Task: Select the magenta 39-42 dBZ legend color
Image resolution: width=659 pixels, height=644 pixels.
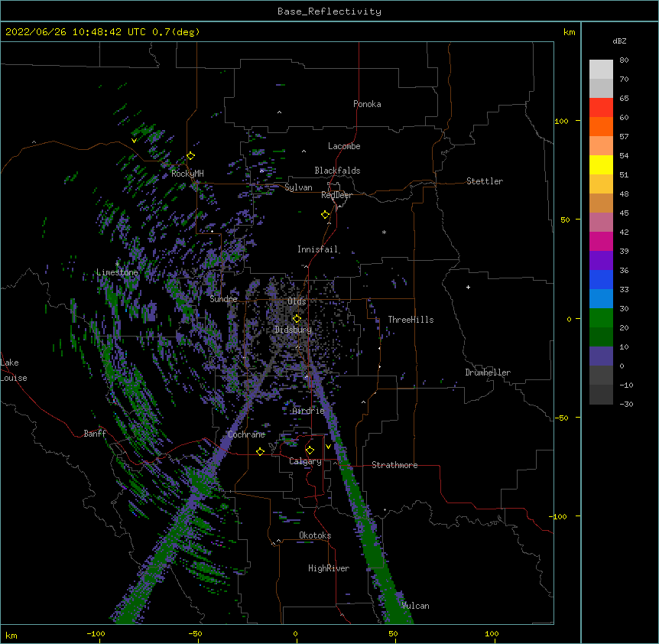Action: click(601, 242)
